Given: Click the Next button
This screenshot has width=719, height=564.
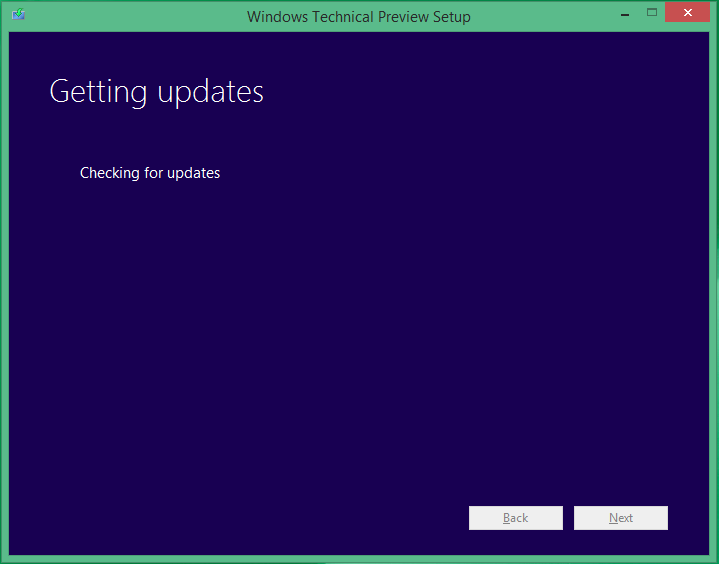Looking at the screenshot, I should 620,518.
